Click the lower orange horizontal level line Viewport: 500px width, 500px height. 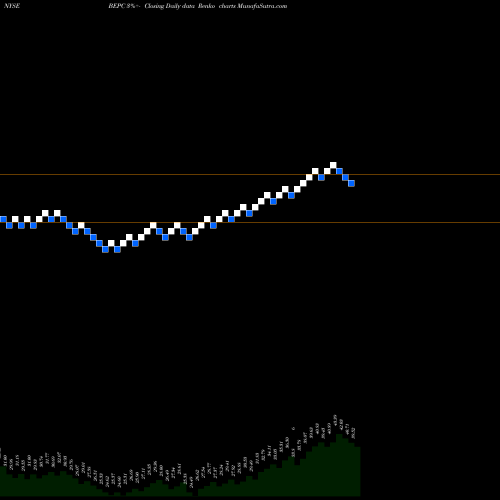point(250,222)
